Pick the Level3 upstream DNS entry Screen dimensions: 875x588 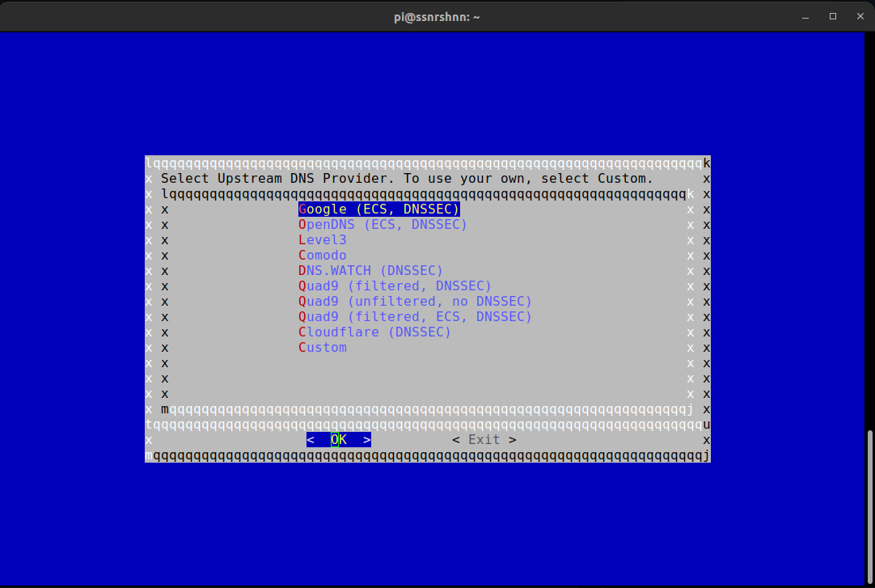[323, 239]
